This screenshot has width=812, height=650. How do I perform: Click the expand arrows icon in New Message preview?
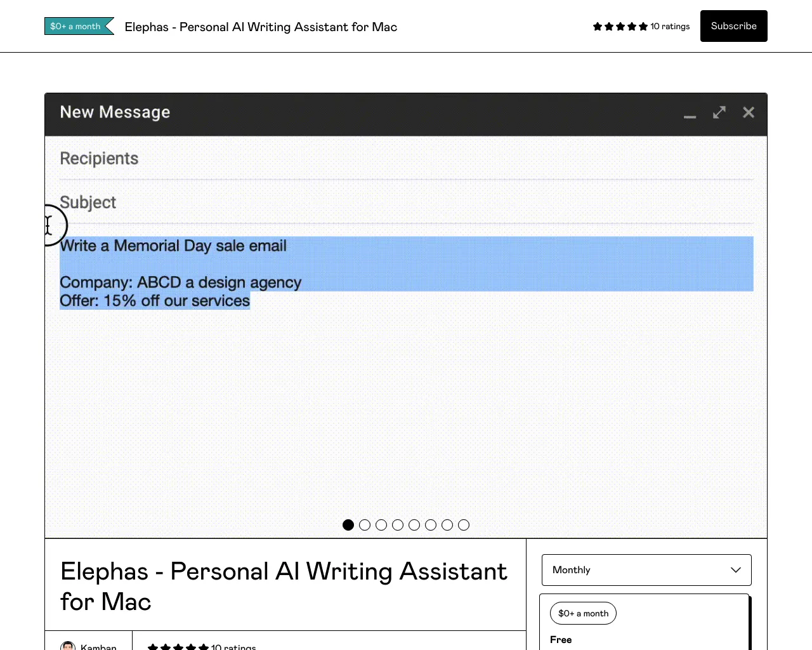[719, 112]
